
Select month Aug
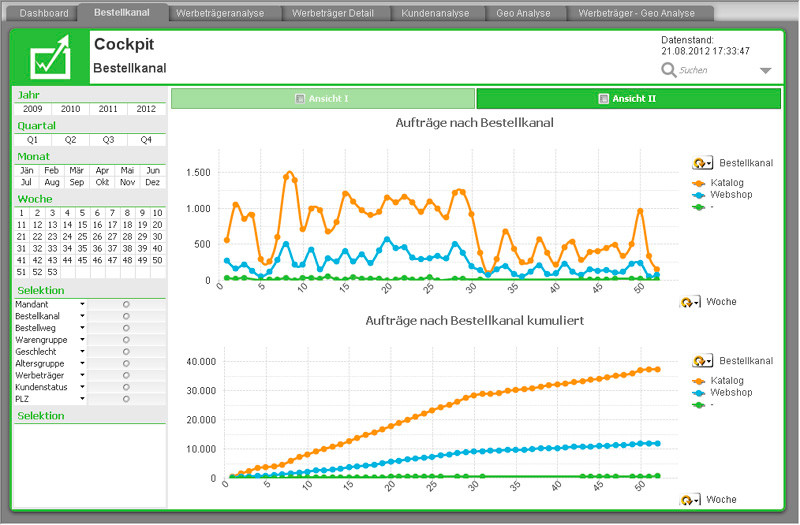(52, 182)
